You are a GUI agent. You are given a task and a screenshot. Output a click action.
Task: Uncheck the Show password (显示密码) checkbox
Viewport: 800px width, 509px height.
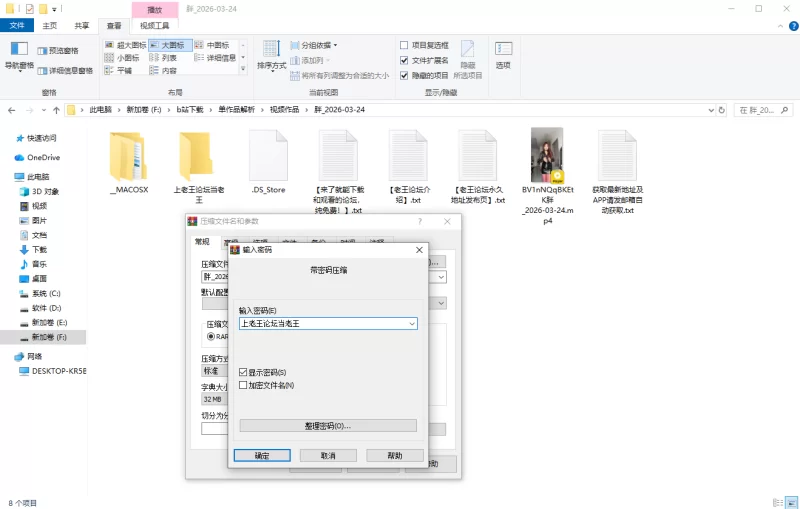243,372
